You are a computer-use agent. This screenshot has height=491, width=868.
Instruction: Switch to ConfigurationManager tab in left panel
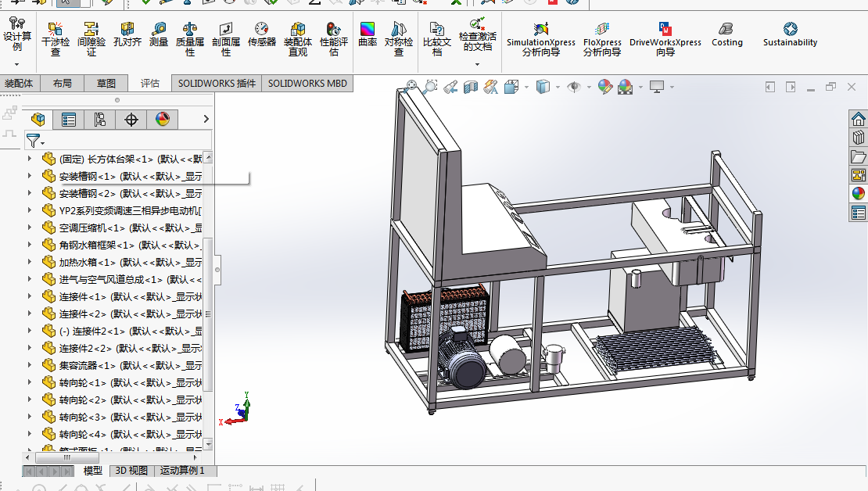[x=99, y=120]
